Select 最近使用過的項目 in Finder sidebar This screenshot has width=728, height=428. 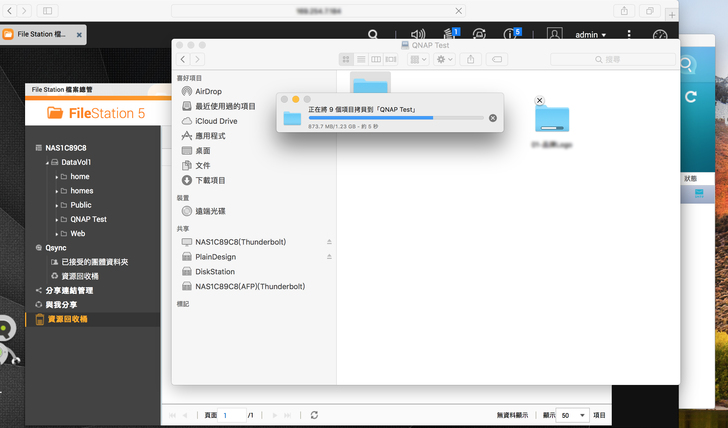tap(225, 106)
